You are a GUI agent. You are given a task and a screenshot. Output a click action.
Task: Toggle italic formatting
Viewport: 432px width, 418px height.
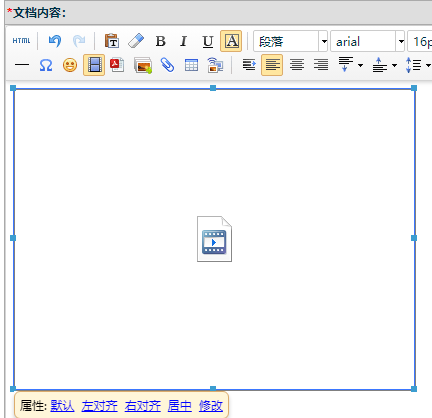pyautogui.click(x=183, y=41)
